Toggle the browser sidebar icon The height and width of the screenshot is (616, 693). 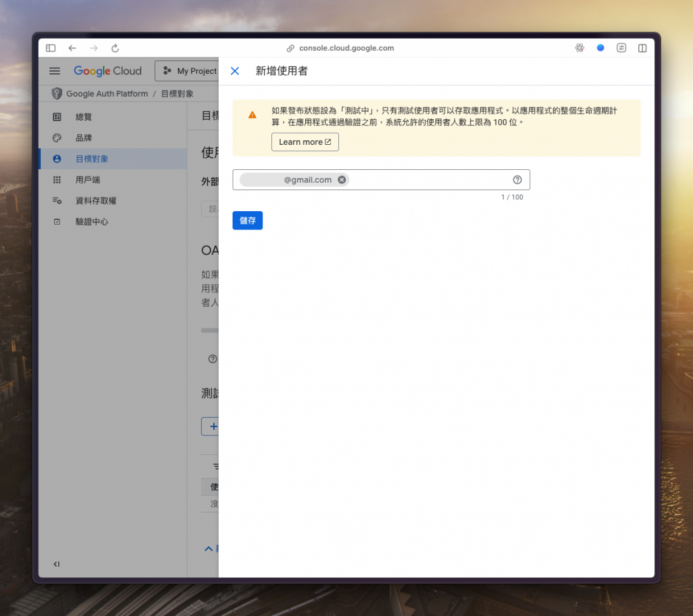51,48
